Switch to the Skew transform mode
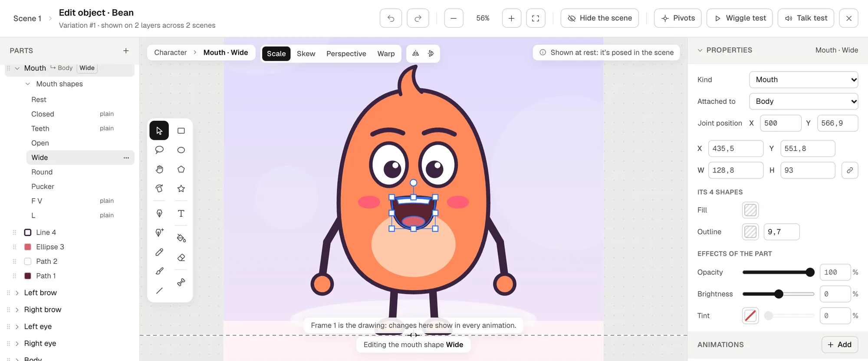Viewport: 868px width, 361px height. click(x=306, y=53)
